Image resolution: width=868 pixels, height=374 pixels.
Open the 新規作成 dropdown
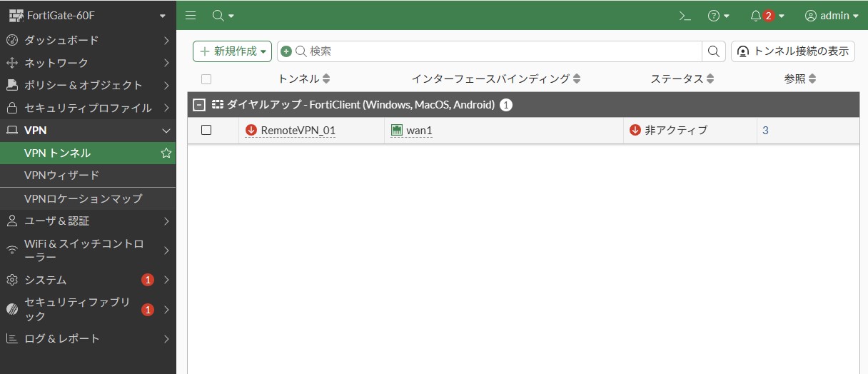point(232,51)
